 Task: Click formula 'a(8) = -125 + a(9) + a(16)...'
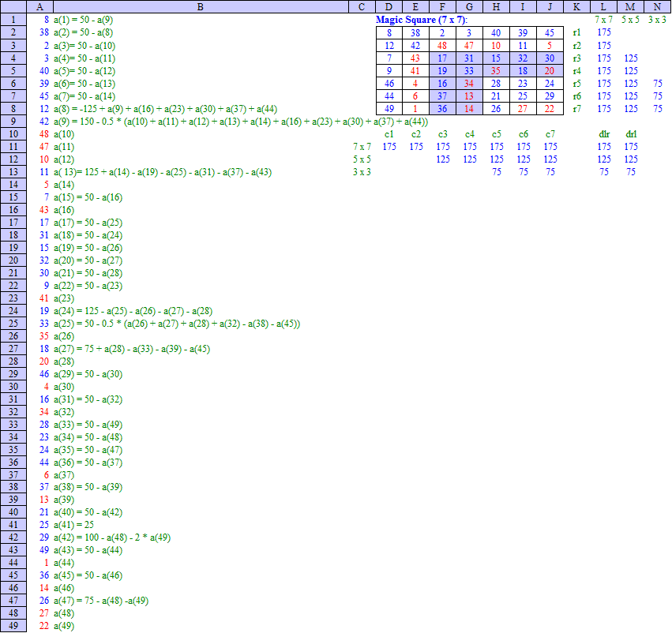(165, 109)
